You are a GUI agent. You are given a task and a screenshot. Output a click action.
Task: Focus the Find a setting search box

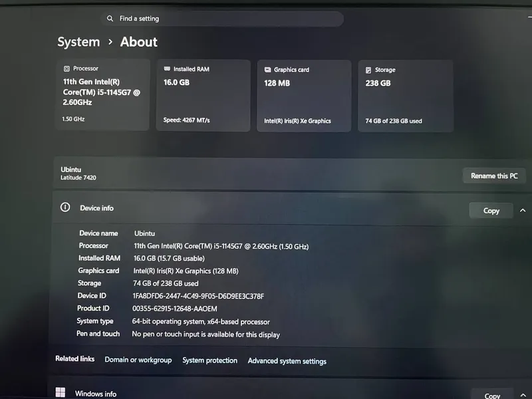tap(222, 19)
